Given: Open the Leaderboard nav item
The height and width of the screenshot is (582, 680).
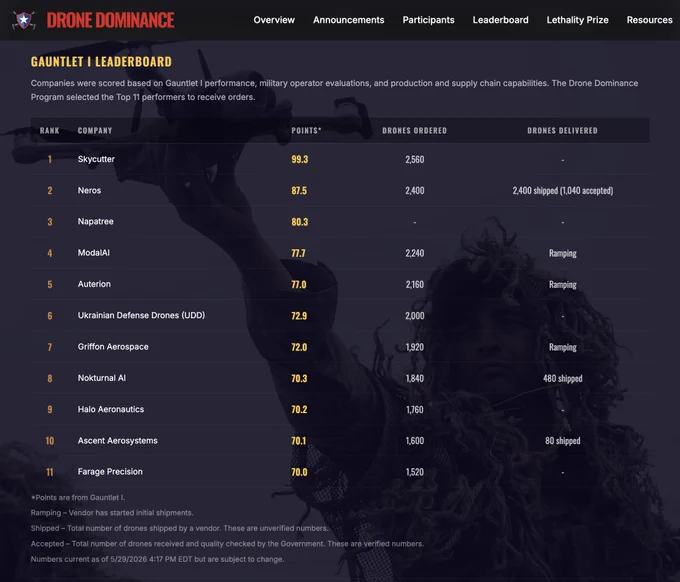Looking at the screenshot, I should point(500,20).
